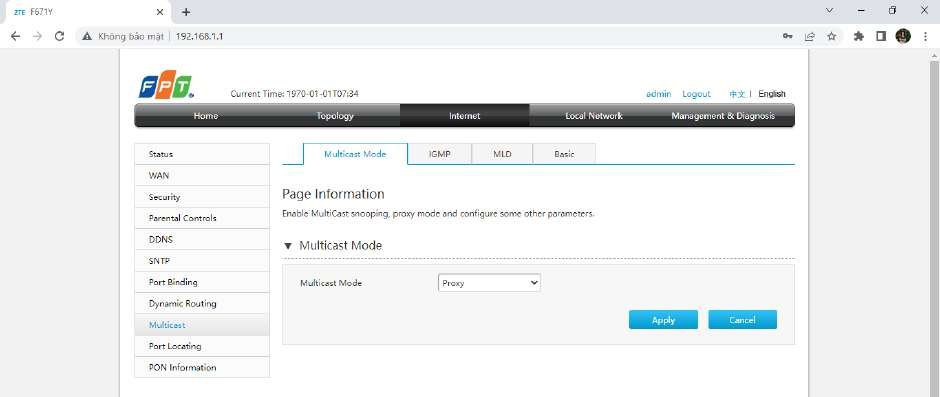The height and width of the screenshot is (397, 940).
Task: Switch to the MLD tab
Action: point(502,154)
